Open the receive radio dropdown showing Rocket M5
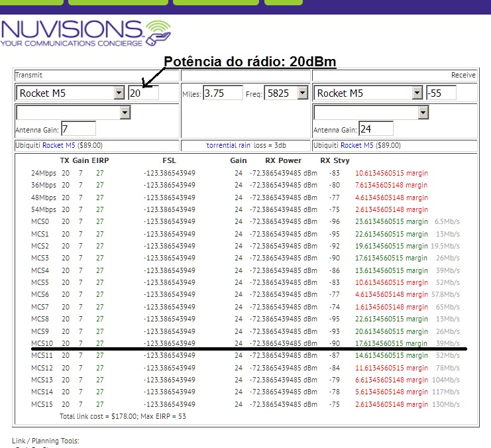 368,93
